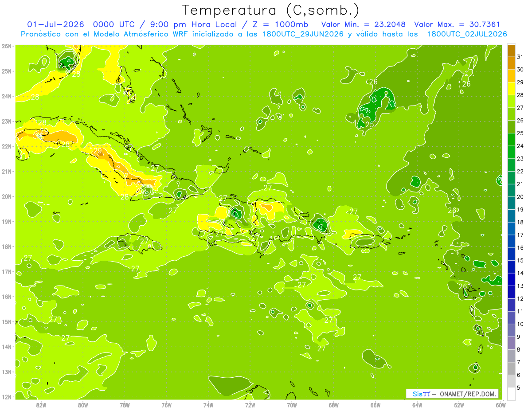Click the '80W' longitude axis label
Image resolution: width=532 pixels, height=411 pixels.
click(x=83, y=405)
